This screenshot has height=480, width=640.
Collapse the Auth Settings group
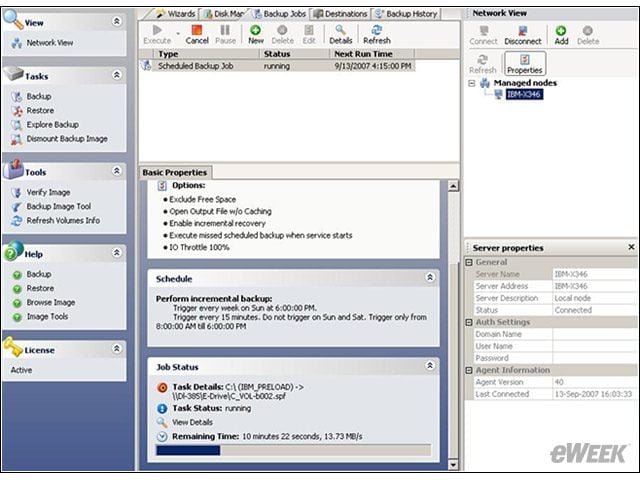pos(469,322)
